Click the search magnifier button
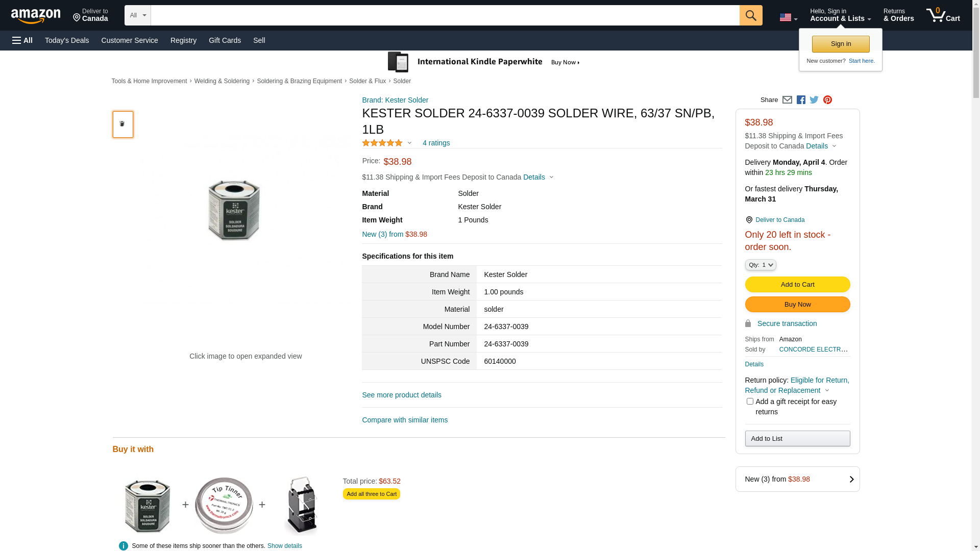This screenshot has width=980, height=551. (x=750, y=15)
